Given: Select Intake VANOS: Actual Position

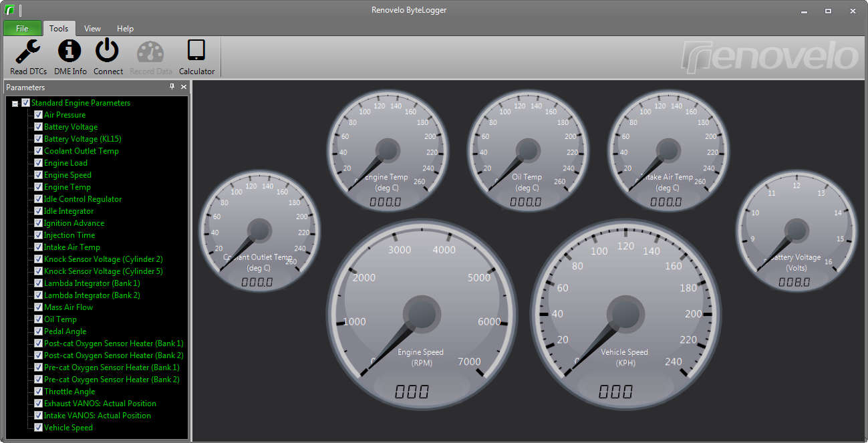Looking at the screenshot, I should pyautogui.click(x=98, y=416).
